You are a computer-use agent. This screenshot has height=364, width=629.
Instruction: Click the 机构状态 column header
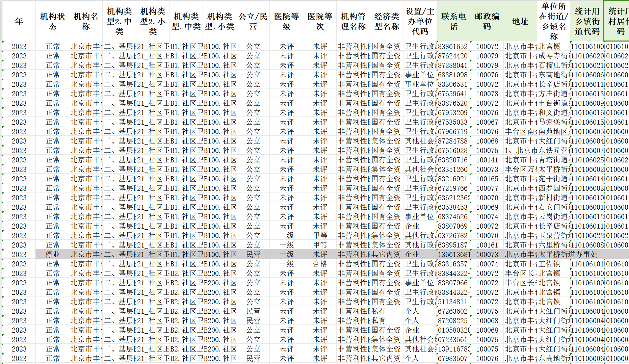coord(52,21)
